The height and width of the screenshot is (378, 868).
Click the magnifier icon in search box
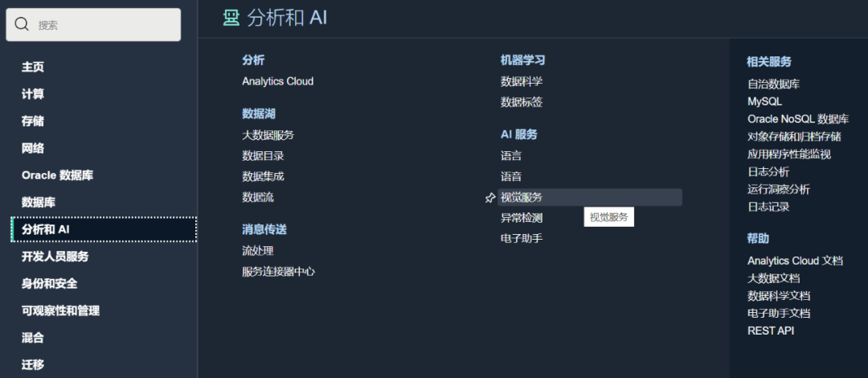point(22,25)
